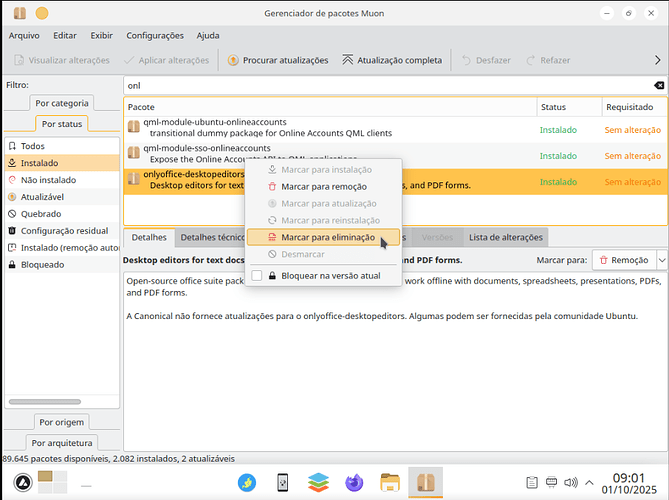Click the Remoção button in details

coord(623,260)
